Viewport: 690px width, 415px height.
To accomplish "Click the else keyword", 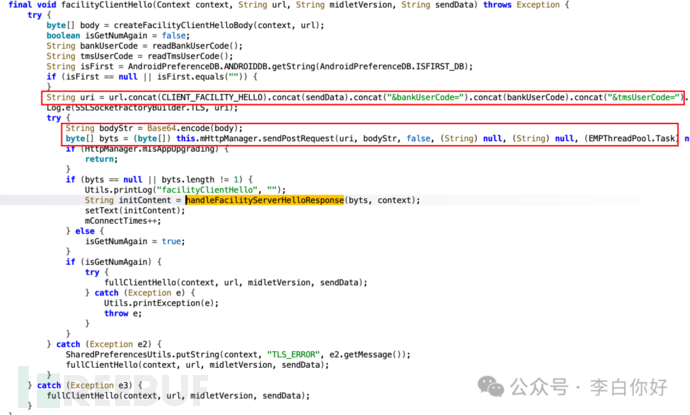I will (x=85, y=231).
